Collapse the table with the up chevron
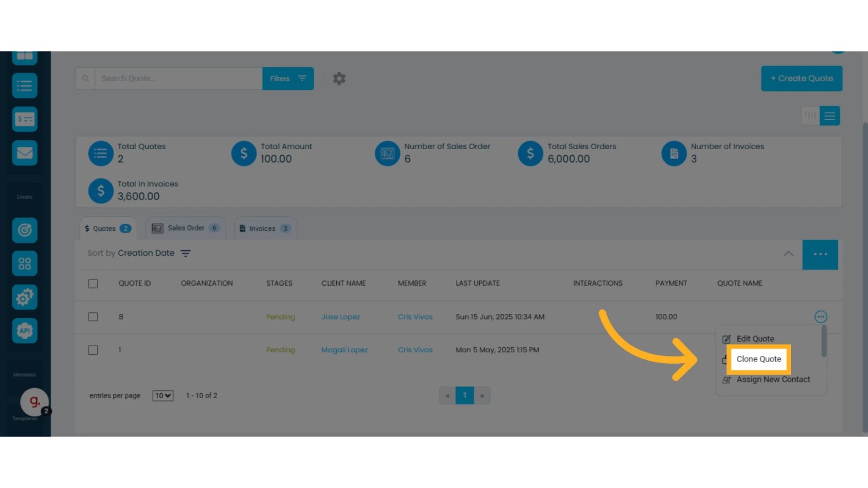The width and height of the screenshot is (868, 488). (x=788, y=254)
